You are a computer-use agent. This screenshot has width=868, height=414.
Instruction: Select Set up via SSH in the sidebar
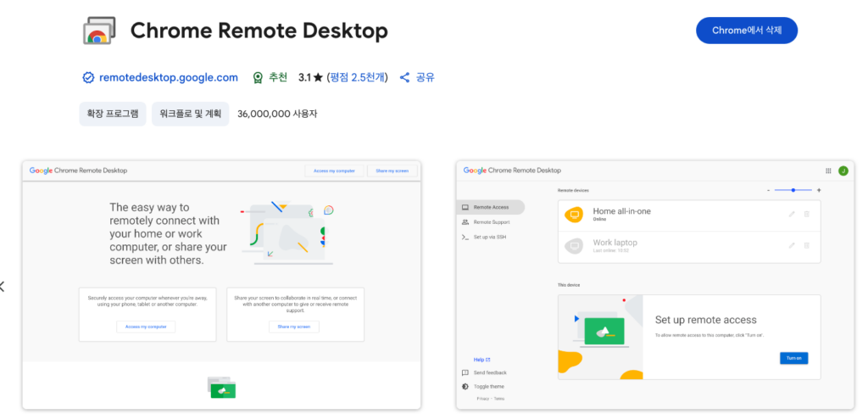(491, 237)
